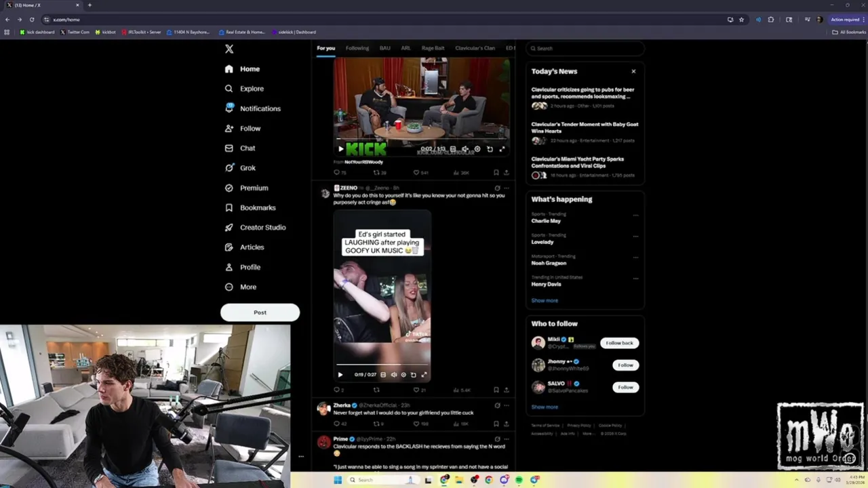
Task: Open Grok action on Zherka post
Action: click(497, 405)
